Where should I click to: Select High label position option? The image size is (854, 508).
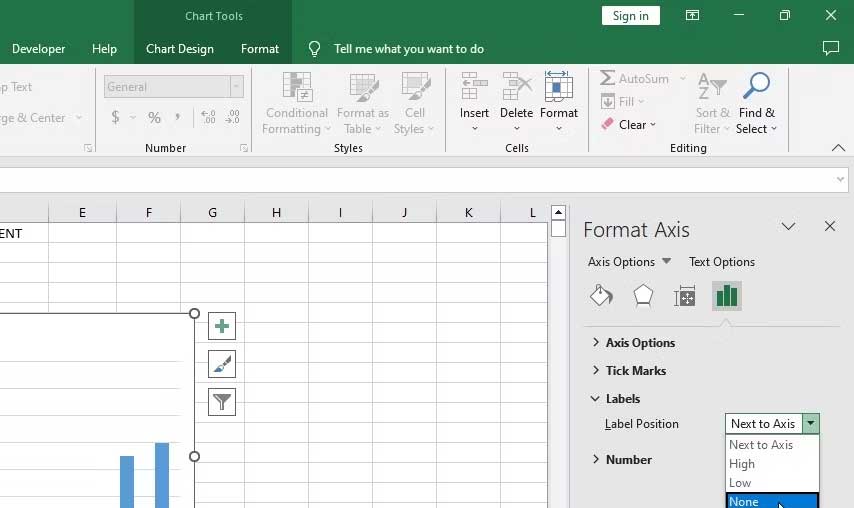click(742, 464)
